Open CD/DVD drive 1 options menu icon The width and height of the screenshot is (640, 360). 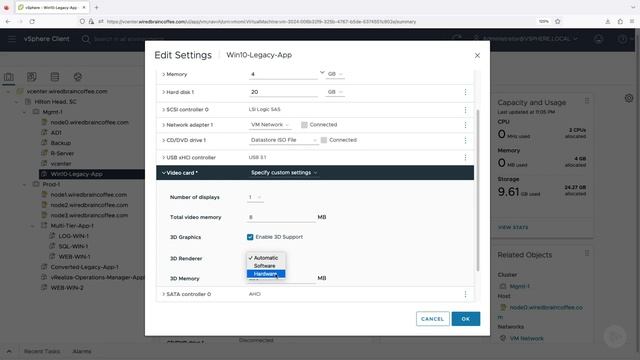(465, 140)
